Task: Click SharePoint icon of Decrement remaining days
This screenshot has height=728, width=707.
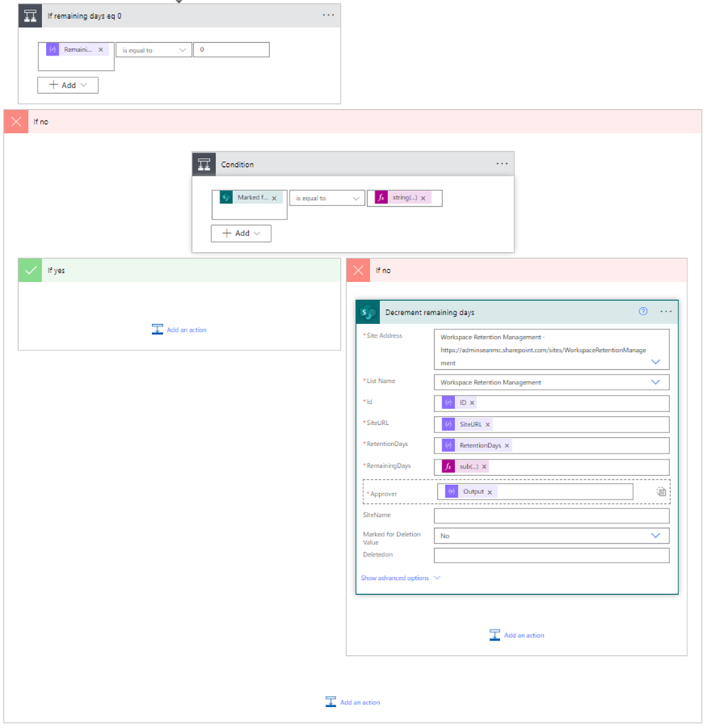Action: point(368,312)
